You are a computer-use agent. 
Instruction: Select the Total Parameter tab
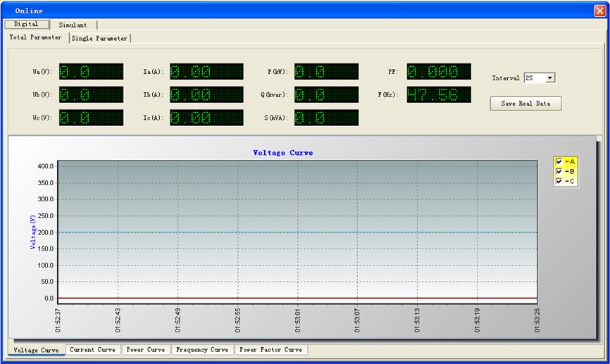click(36, 37)
